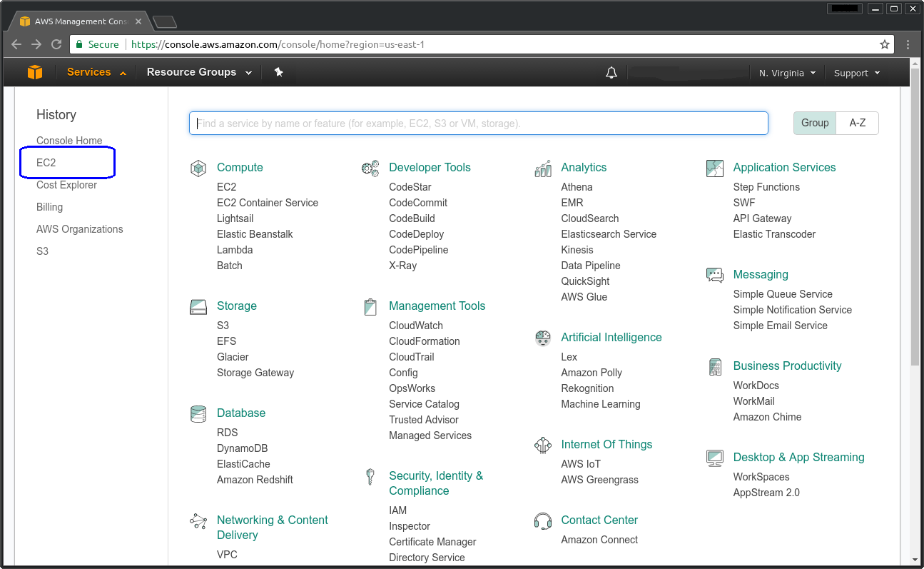The width and height of the screenshot is (924, 569).
Task: Open the notifications bell icon
Action: [611, 73]
